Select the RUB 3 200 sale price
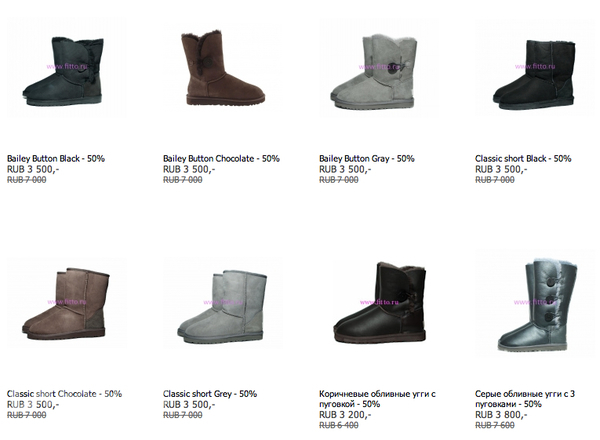The width and height of the screenshot is (600, 440). coord(345,415)
